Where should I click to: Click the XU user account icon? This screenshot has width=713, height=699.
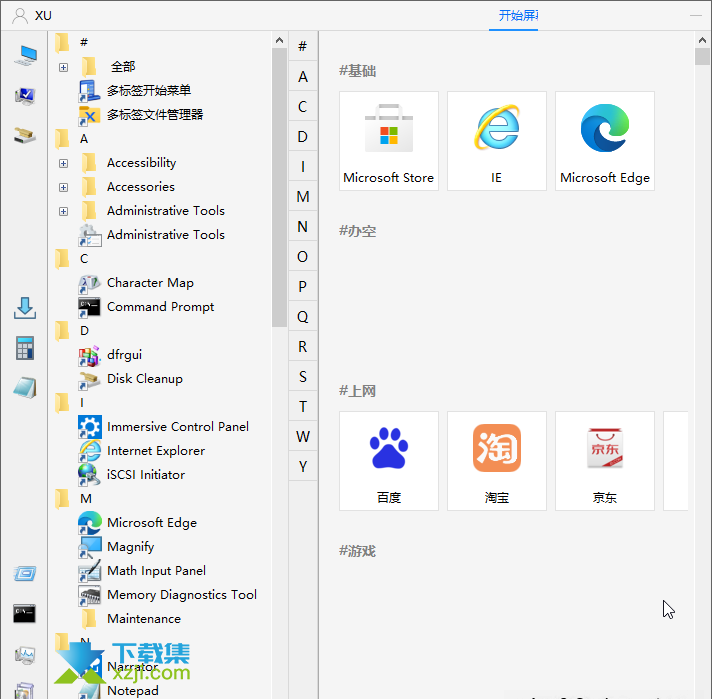[20, 15]
